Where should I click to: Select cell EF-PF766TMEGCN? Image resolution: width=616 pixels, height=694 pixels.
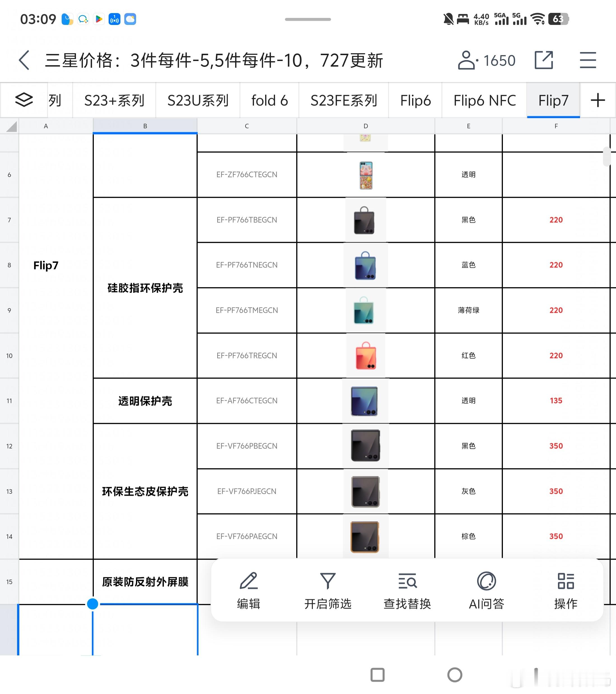[x=247, y=310]
